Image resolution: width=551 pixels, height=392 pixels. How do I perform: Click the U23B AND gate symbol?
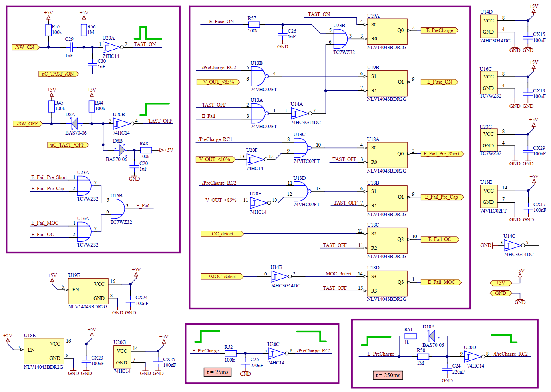click(340, 39)
